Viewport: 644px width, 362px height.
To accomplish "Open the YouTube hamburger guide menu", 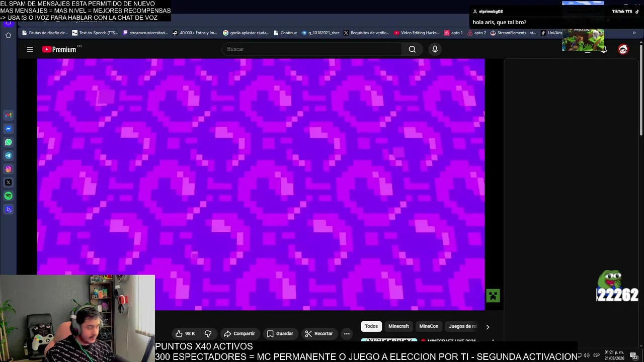I will [30, 49].
